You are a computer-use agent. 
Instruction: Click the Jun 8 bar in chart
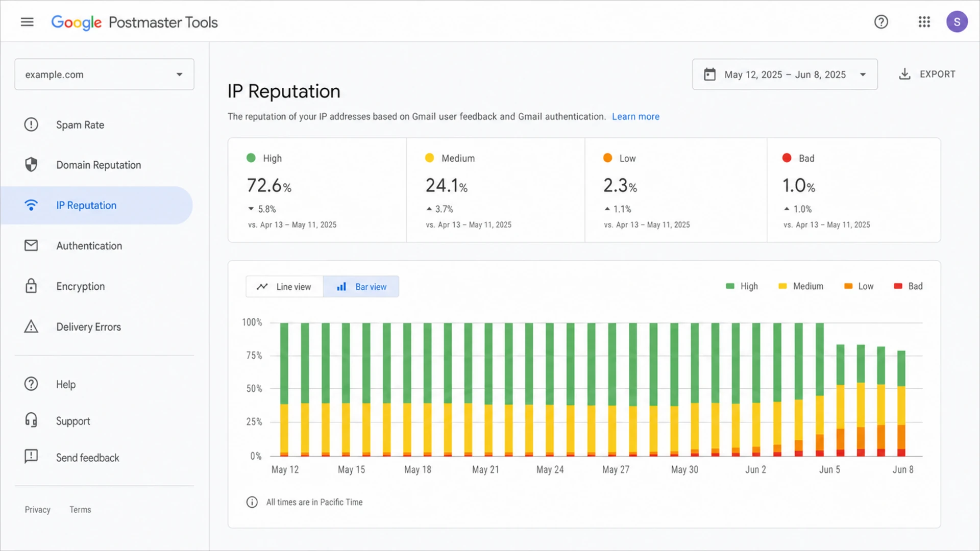[x=901, y=403]
